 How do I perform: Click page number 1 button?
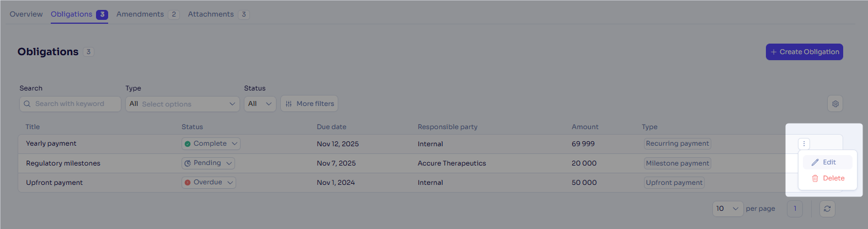click(x=795, y=209)
